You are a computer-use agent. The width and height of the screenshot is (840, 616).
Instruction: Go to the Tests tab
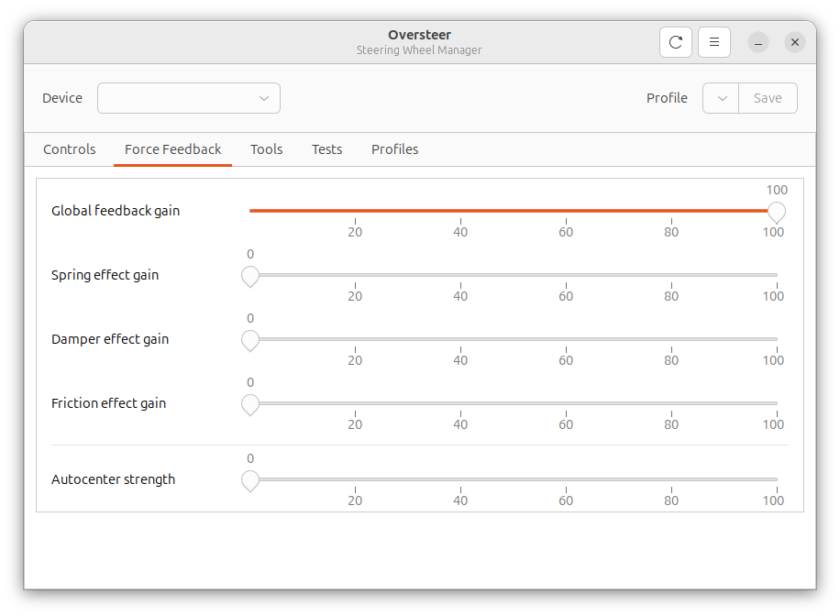pos(326,149)
